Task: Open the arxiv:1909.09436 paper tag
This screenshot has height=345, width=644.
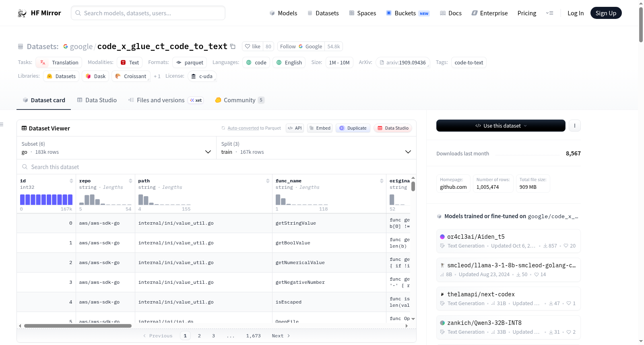Action: click(x=403, y=62)
